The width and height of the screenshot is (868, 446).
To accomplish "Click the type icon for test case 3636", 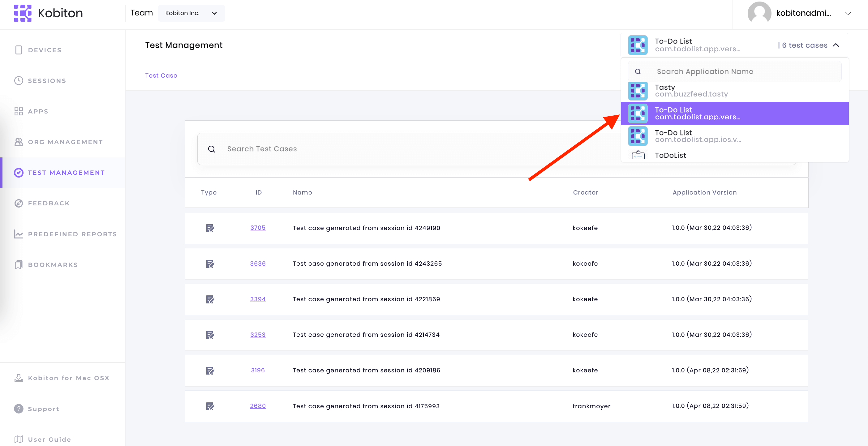I will [210, 264].
